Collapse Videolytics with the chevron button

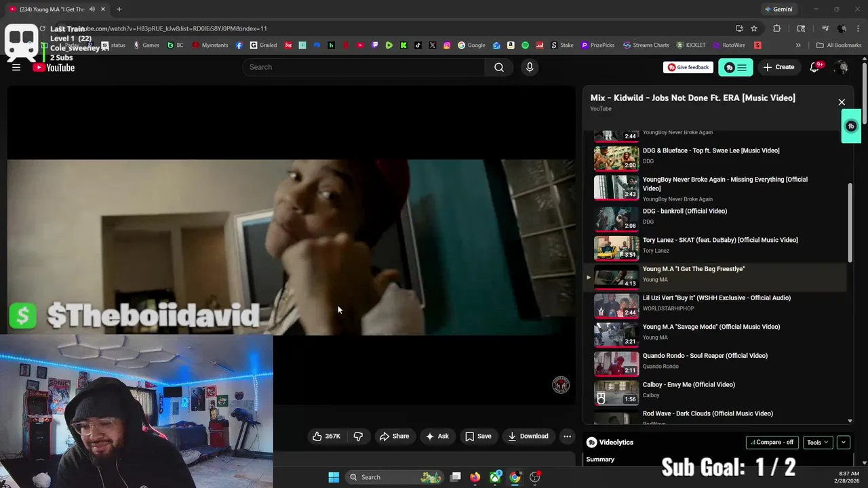(844, 443)
